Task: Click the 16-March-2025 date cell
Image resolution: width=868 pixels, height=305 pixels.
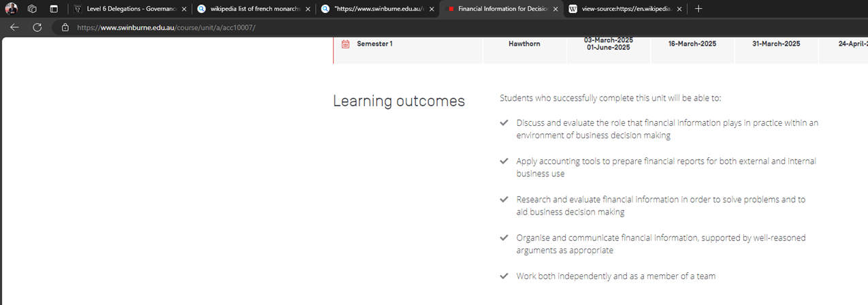Action: pos(692,44)
